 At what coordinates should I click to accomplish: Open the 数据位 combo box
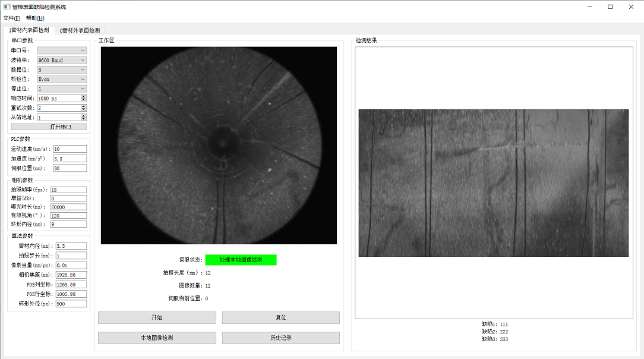pos(62,70)
